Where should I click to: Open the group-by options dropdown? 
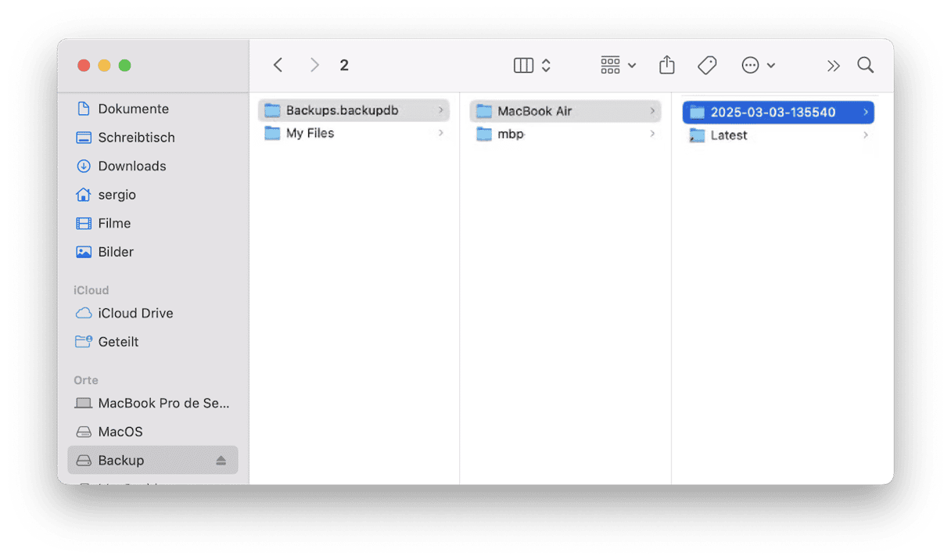click(618, 66)
